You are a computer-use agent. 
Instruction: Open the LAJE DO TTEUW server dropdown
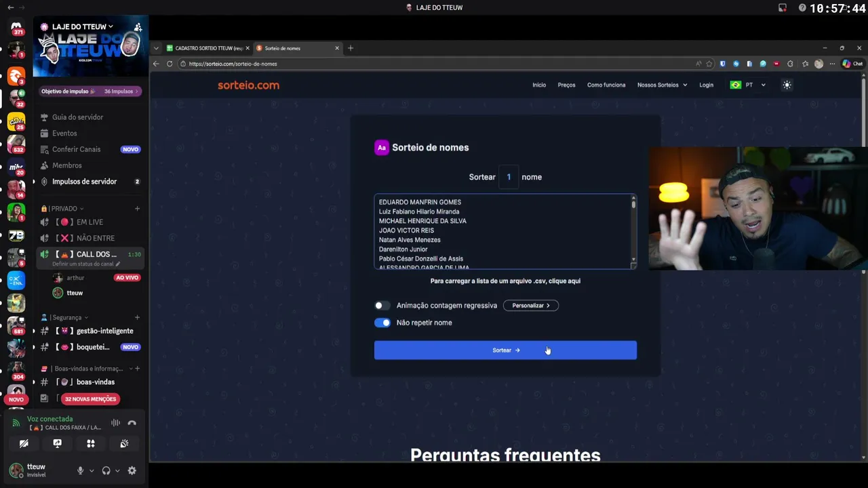(81, 26)
